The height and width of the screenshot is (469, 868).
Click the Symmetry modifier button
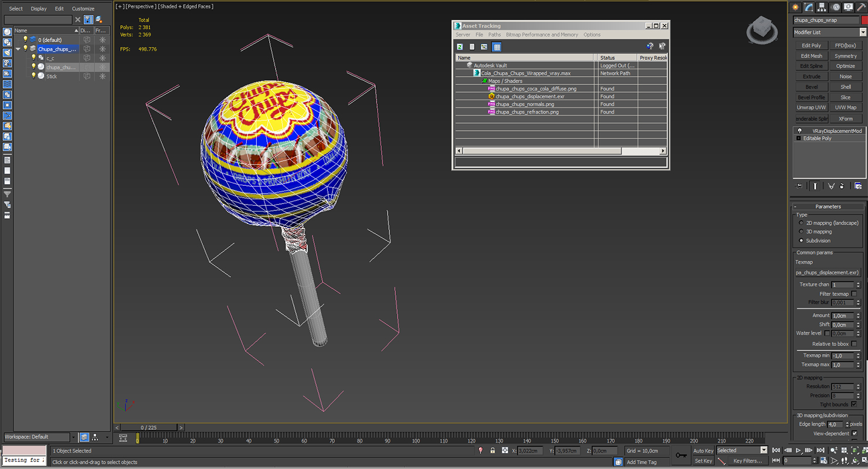coord(846,56)
